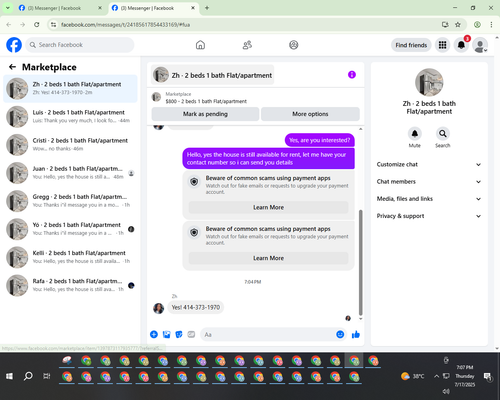The image size is (500, 400).
Task: Open the Menu grid icon
Action: click(442, 45)
